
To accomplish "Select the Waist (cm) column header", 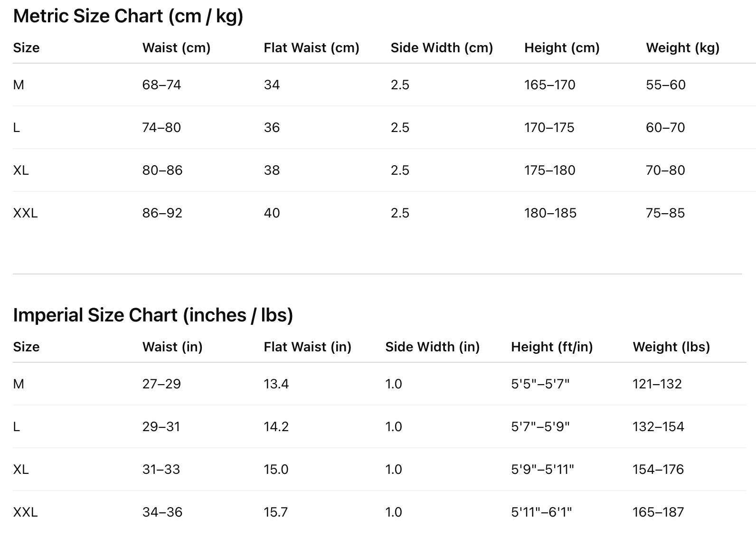I will [x=176, y=48].
